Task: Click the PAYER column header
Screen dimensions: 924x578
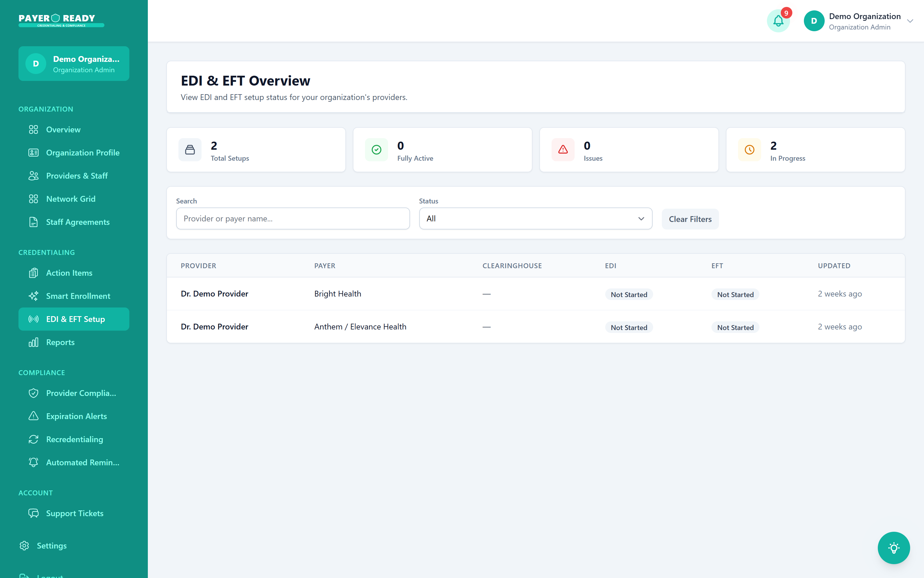Action: tap(325, 266)
